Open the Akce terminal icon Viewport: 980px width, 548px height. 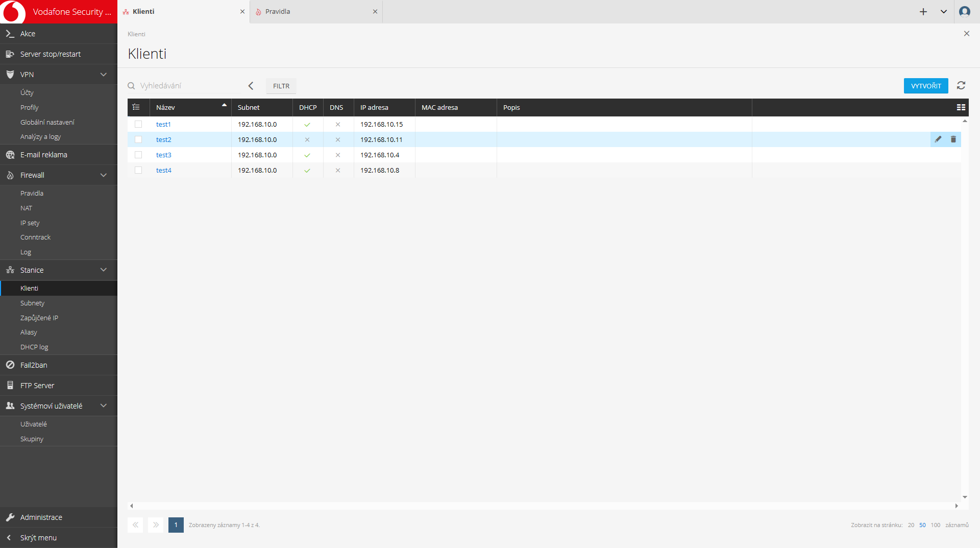10,34
